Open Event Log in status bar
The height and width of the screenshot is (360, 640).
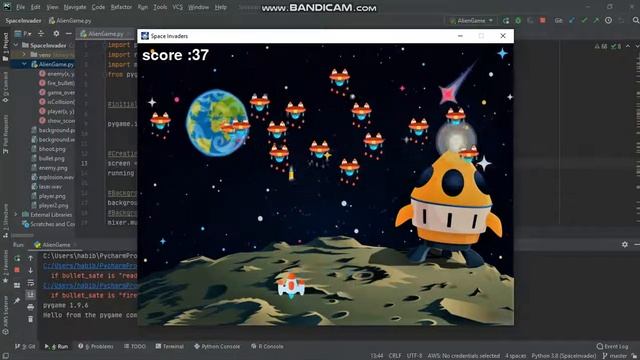click(x=612, y=346)
